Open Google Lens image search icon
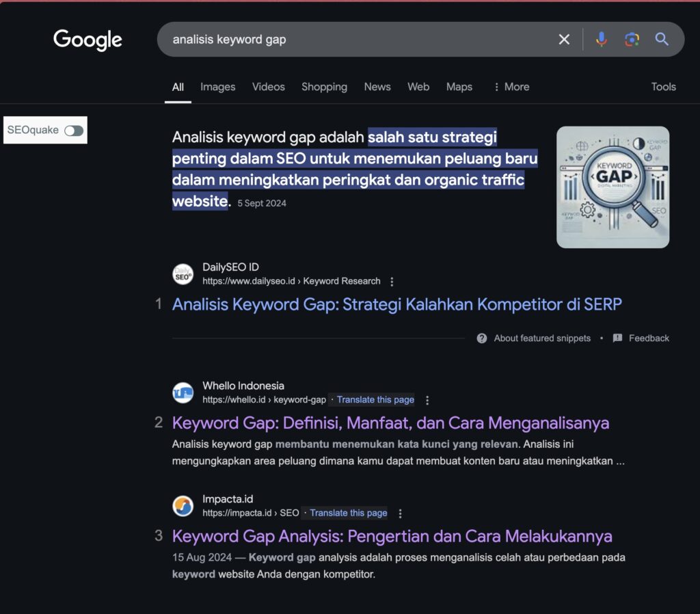Image resolution: width=700 pixels, height=614 pixels. pyautogui.click(x=632, y=39)
